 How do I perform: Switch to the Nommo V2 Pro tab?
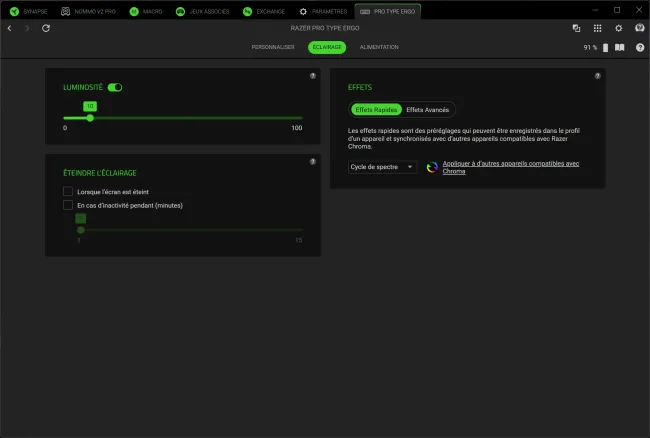(x=88, y=12)
